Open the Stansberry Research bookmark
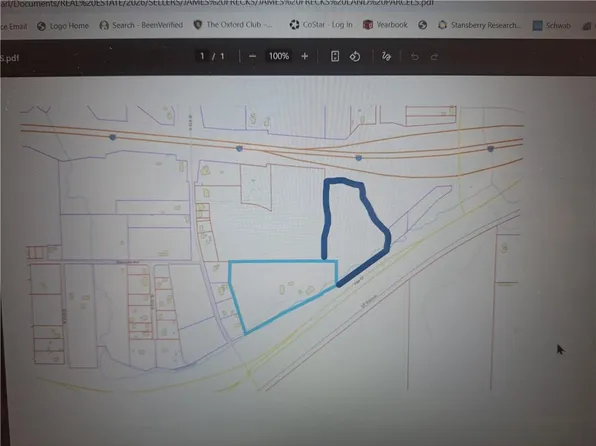 [480, 25]
